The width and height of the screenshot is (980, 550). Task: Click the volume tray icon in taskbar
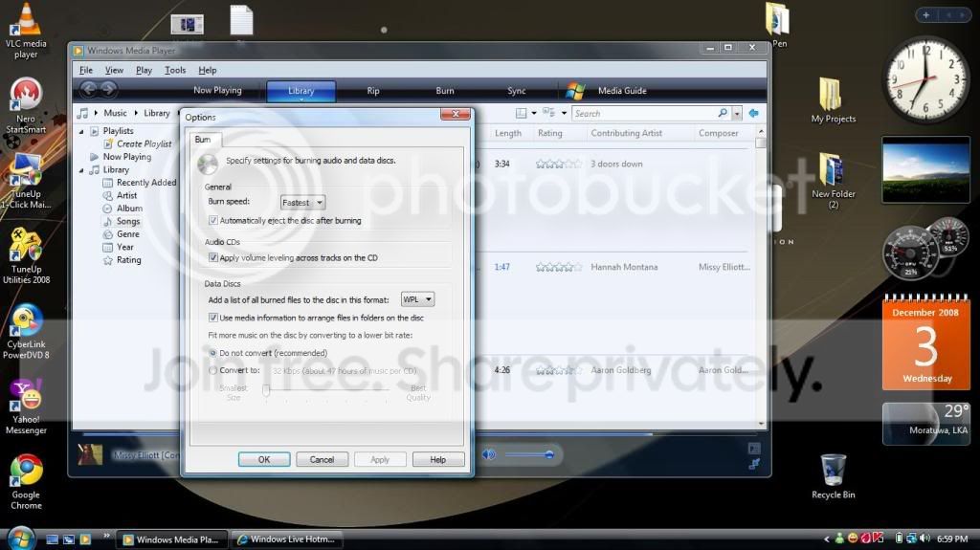[x=925, y=539]
